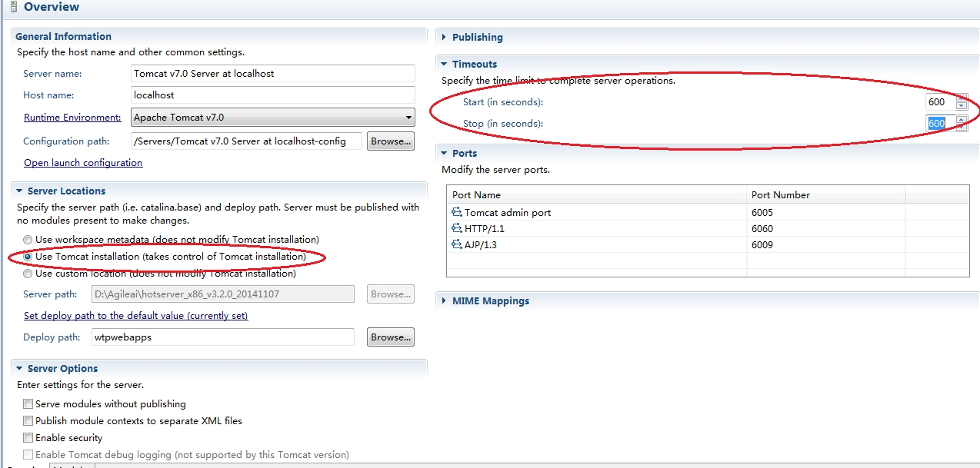Click Browse next to Deploy path

point(391,337)
